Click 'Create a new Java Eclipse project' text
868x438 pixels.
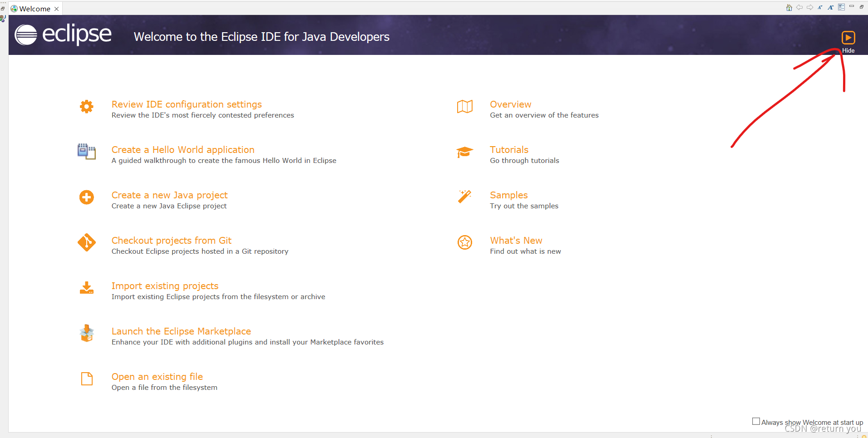point(169,206)
